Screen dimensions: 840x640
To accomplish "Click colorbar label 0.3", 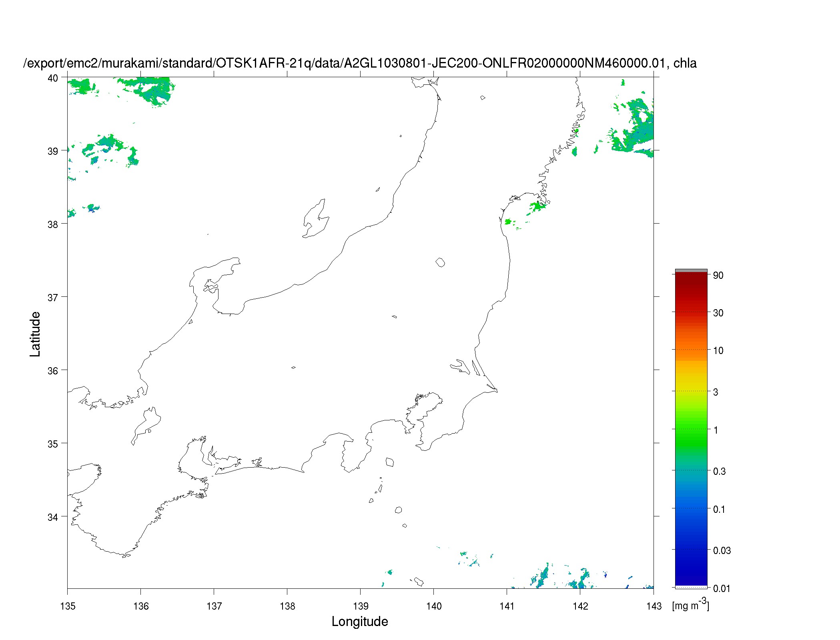I will pyautogui.click(x=719, y=471).
